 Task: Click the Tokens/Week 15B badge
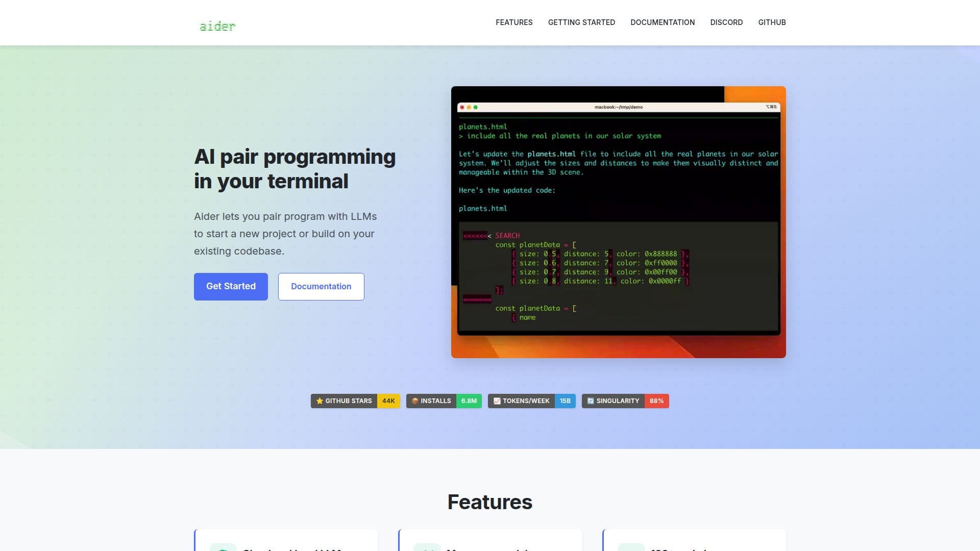pos(532,401)
